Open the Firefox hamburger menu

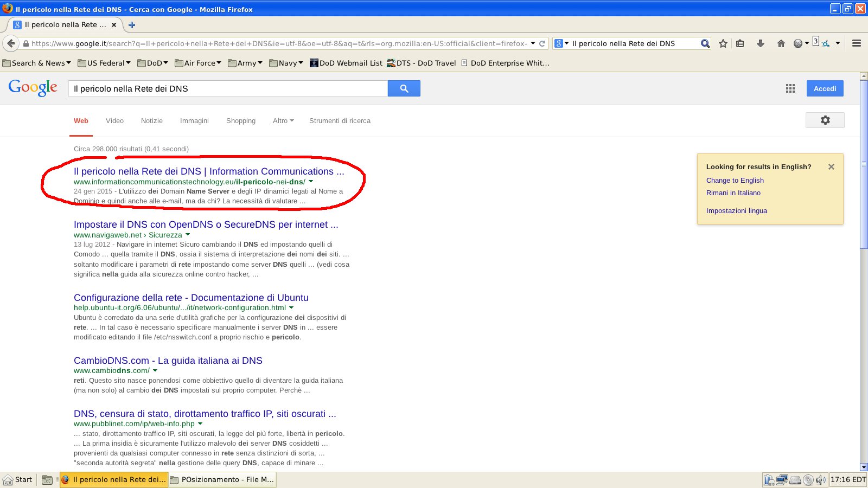857,43
